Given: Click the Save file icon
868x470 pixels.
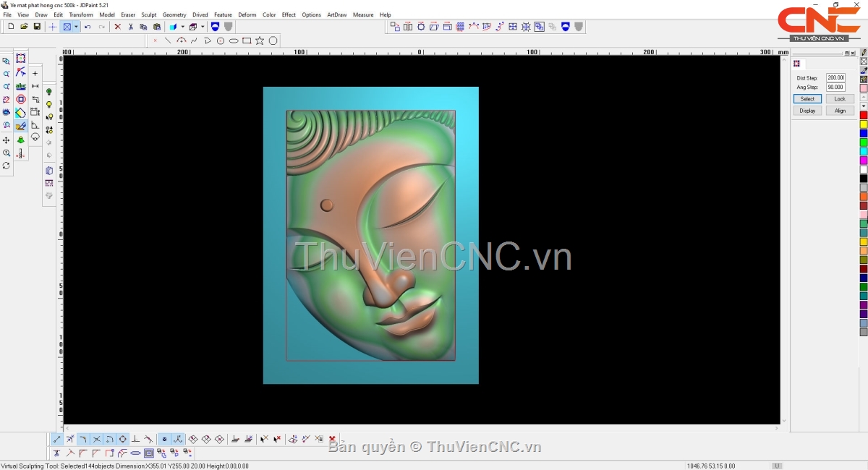Looking at the screenshot, I should [x=37, y=27].
